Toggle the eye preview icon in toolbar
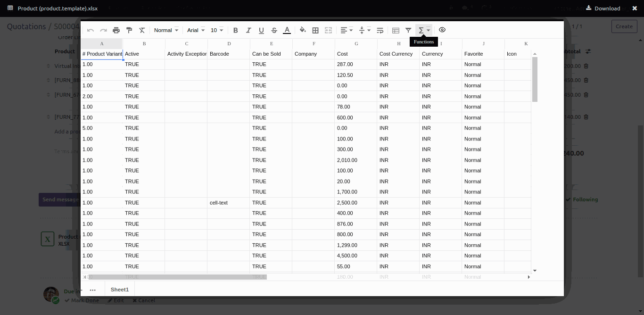 coord(442,30)
